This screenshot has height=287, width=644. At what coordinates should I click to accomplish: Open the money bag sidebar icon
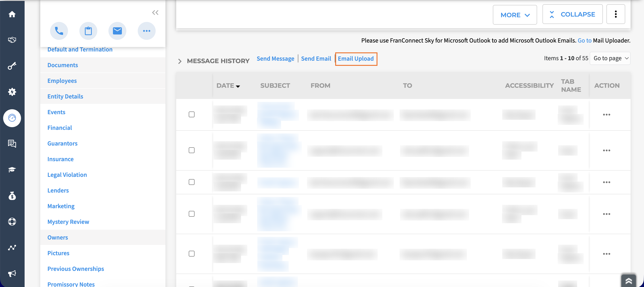tap(12, 196)
